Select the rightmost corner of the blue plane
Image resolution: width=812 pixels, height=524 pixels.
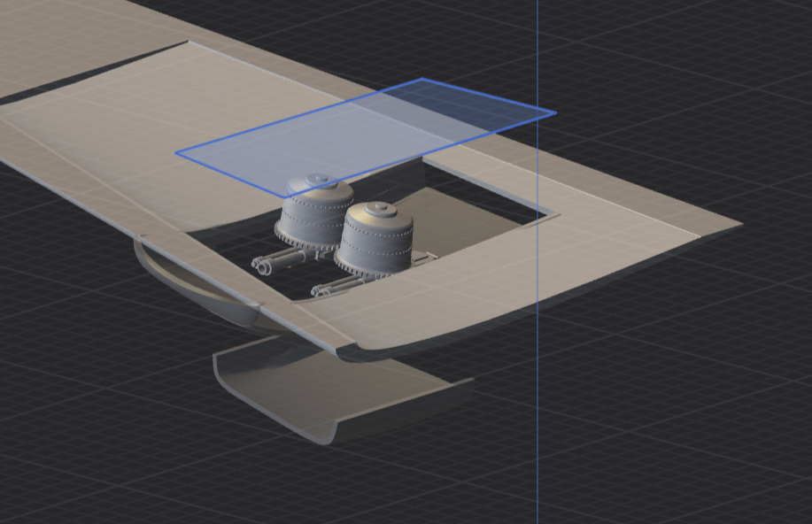554,113
